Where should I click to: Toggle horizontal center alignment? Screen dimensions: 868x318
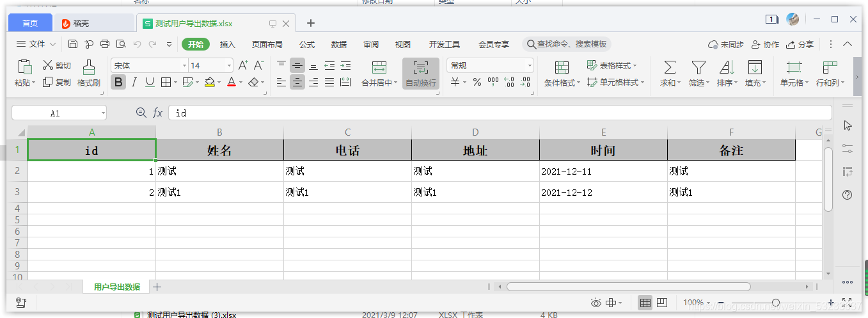pos(297,82)
